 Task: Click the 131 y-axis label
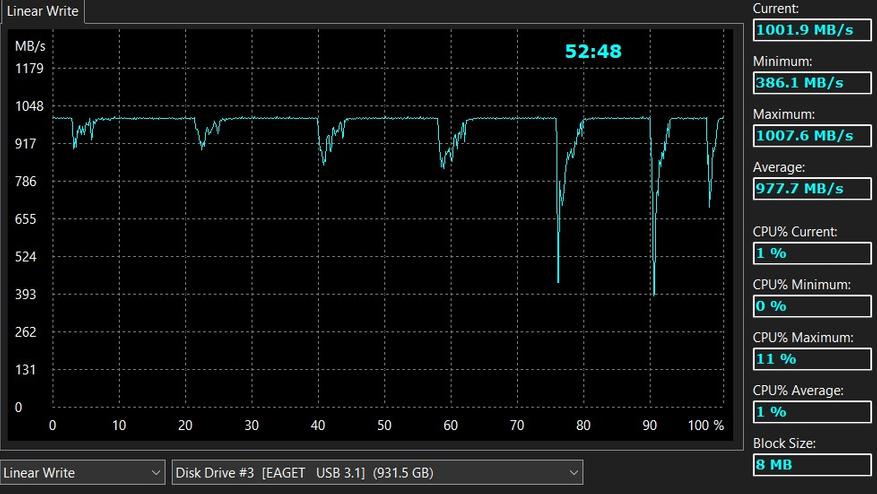pyautogui.click(x=26, y=370)
